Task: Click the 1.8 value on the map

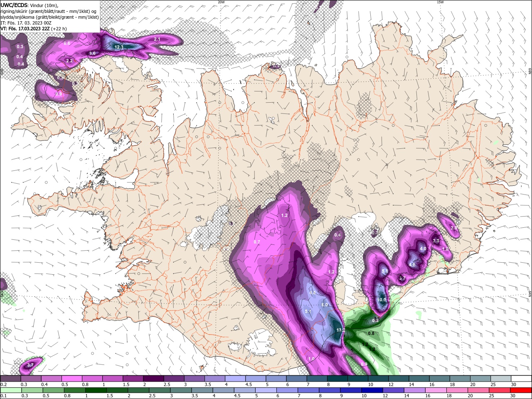Action: pos(445,249)
